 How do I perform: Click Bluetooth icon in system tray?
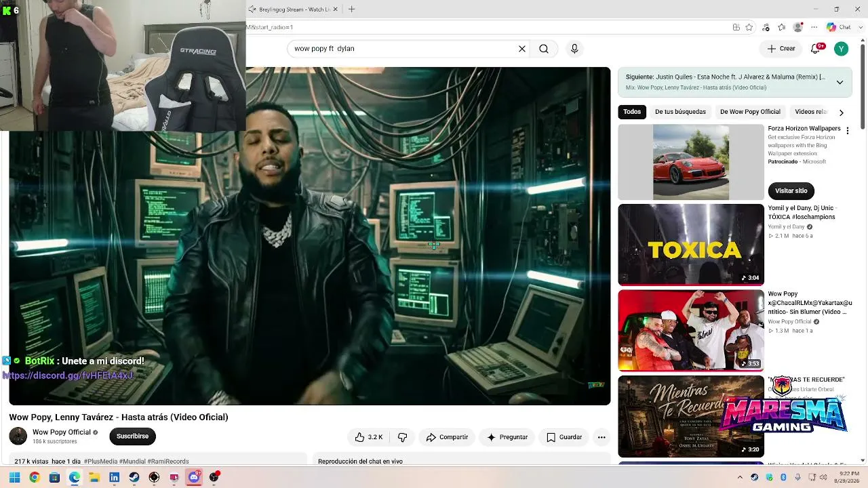click(x=783, y=477)
